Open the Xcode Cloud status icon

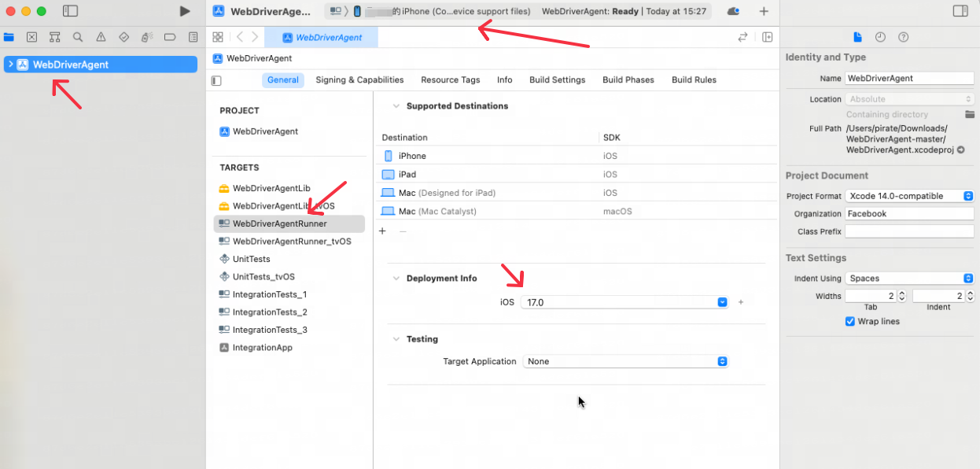coord(733,11)
